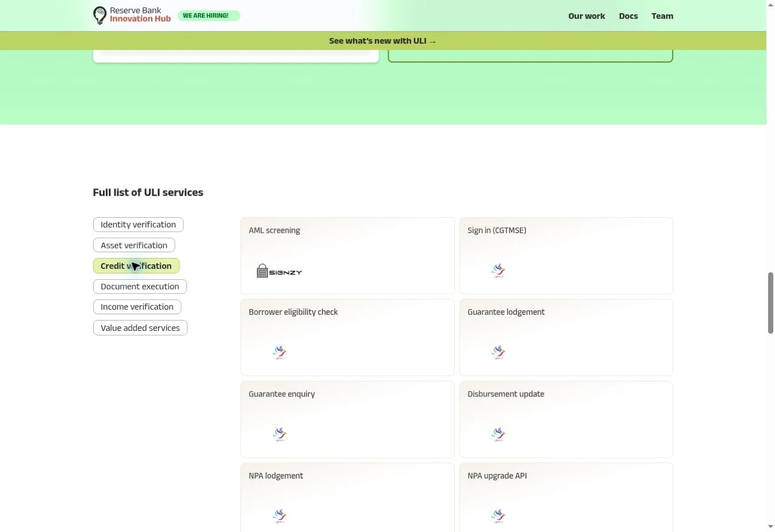Select the Credit verification filter
This screenshot has width=775, height=532.
[x=136, y=266]
